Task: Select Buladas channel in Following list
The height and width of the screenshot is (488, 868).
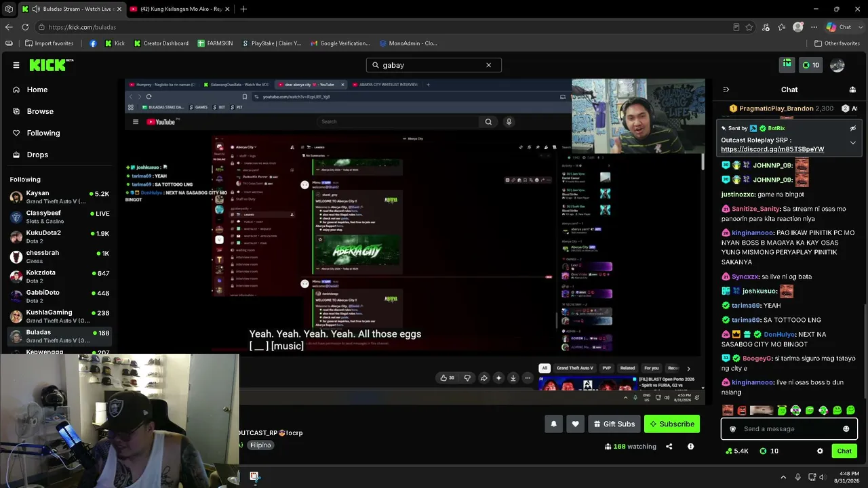Action: 60,336
